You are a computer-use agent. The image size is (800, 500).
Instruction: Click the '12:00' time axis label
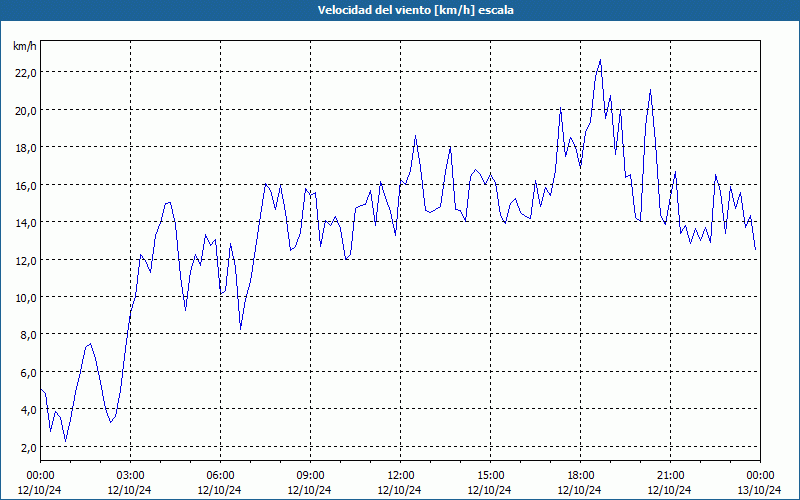tap(401, 476)
